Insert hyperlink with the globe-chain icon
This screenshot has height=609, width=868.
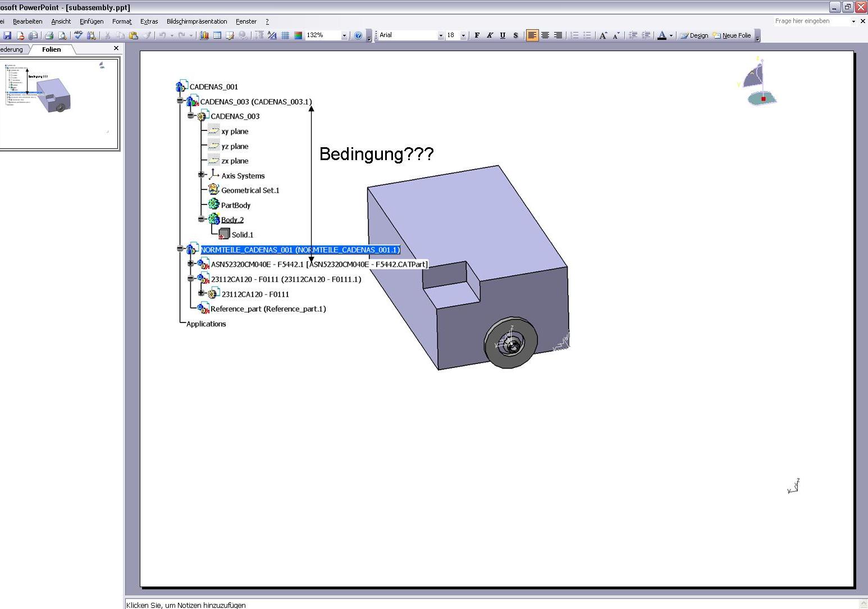click(x=243, y=35)
